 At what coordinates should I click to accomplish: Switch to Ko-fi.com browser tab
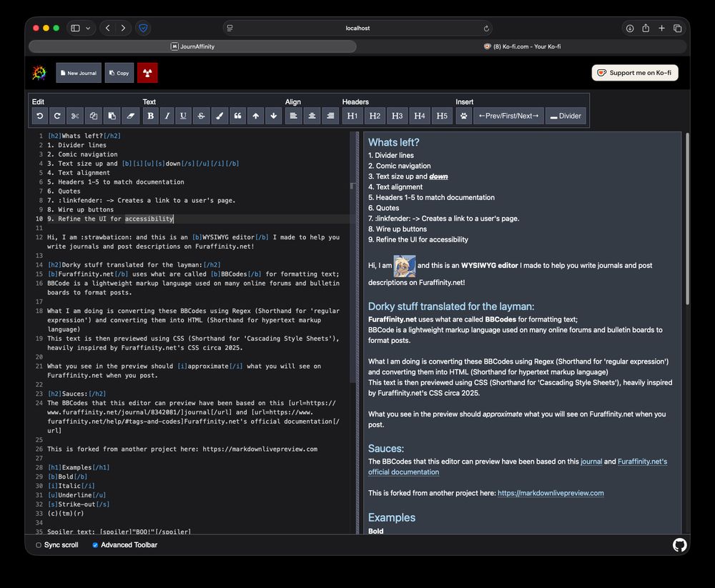coord(522,46)
